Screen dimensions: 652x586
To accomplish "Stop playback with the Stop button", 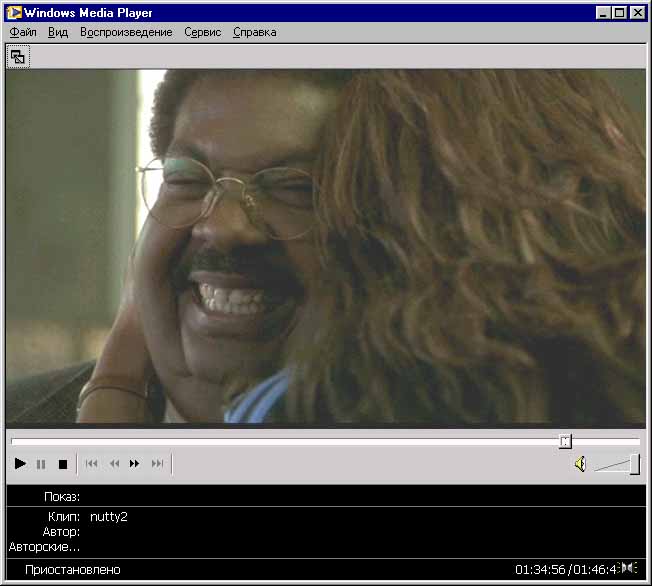I will pos(63,464).
